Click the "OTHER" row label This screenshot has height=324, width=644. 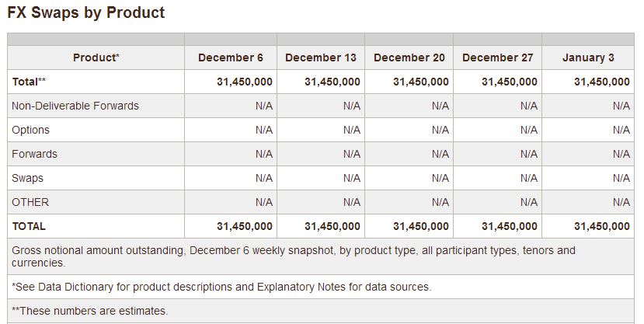tap(30, 202)
